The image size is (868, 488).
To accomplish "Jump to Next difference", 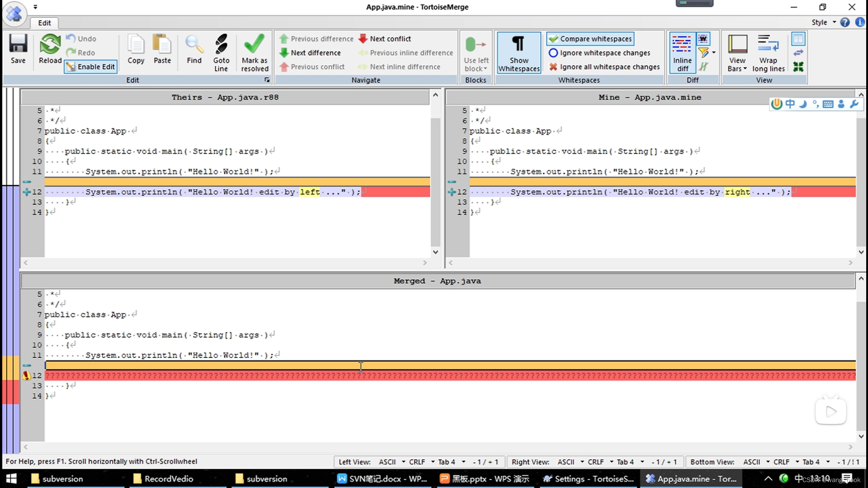I will (310, 53).
